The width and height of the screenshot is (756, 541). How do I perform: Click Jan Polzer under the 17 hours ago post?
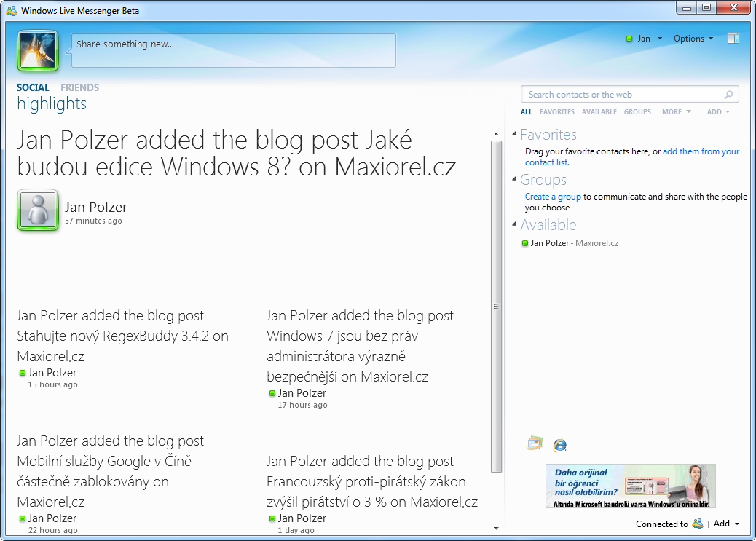coord(302,393)
